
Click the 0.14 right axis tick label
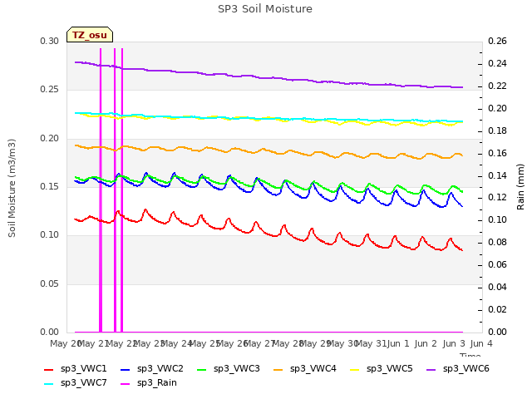(497, 175)
